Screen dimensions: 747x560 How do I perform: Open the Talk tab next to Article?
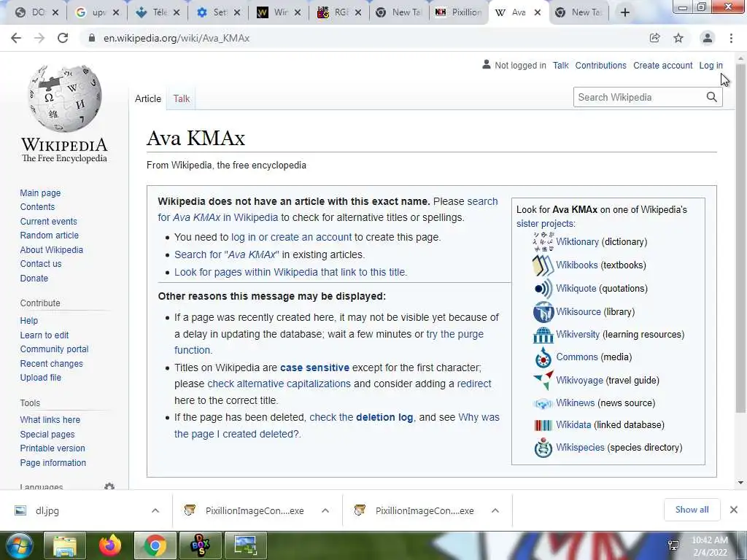182,98
